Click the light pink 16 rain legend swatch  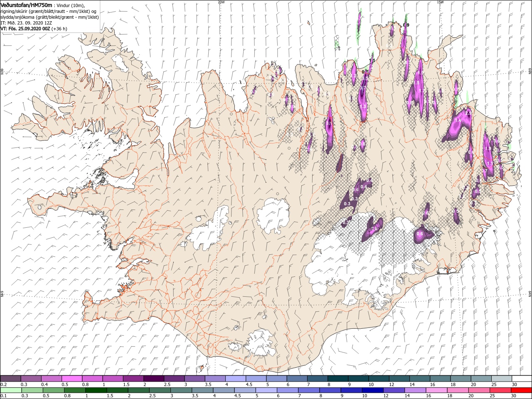tap(436, 390)
